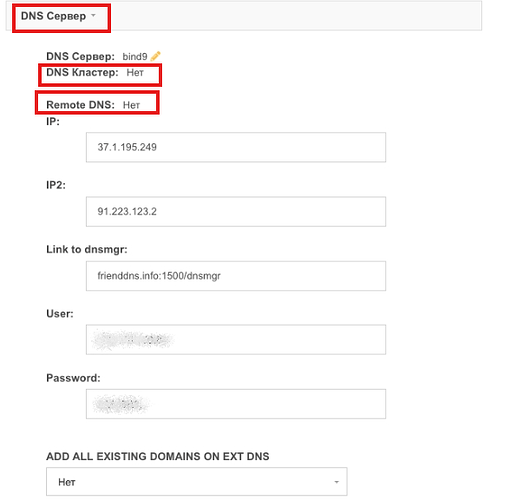510x500 pixels.
Task: Click into the Password input field
Action: tap(236, 404)
